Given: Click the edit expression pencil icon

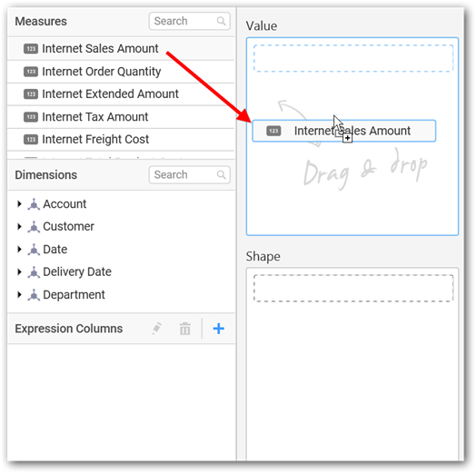Looking at the screenshot, I should tap(156, 329).
